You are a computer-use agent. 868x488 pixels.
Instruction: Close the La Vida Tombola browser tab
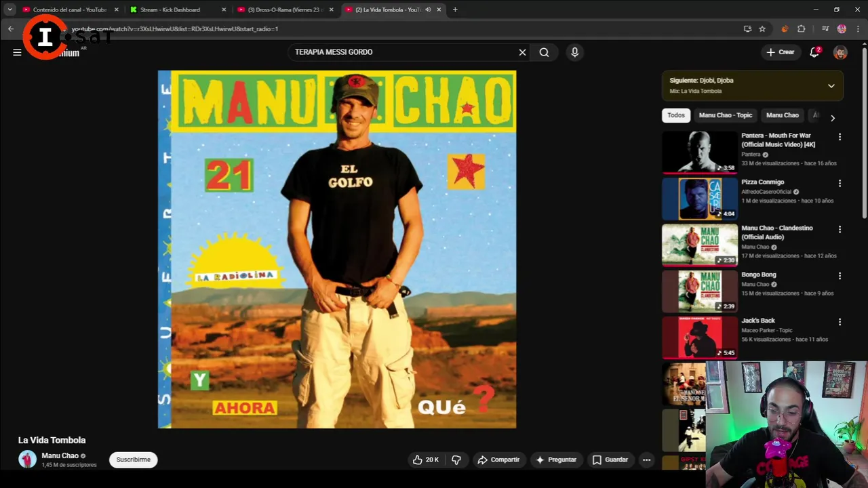pyautogui.click(x=439, y=9)
